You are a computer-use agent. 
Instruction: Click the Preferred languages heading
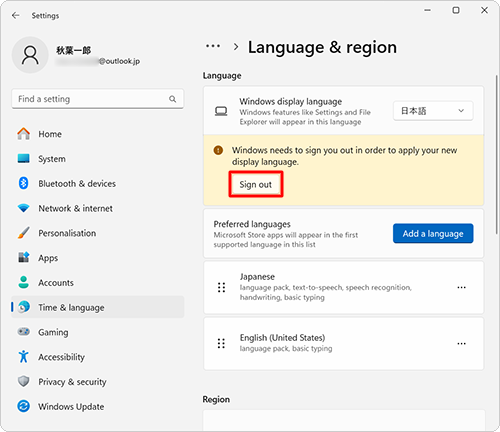point(252,224)
